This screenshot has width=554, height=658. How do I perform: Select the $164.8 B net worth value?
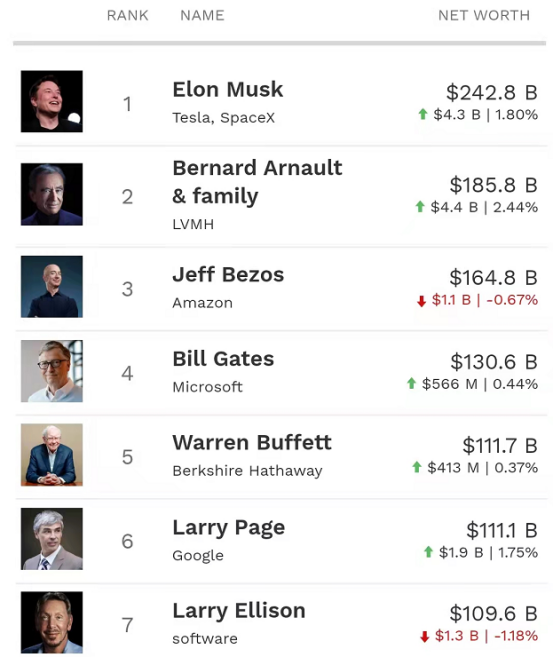pyautogui.click(x=494, y=277)
